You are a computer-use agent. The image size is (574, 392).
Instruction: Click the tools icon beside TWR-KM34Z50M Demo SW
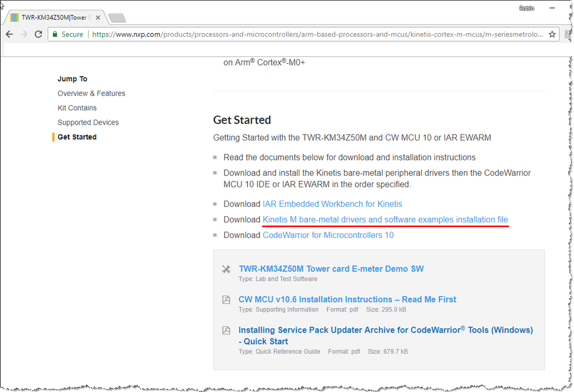coord(226,268)
